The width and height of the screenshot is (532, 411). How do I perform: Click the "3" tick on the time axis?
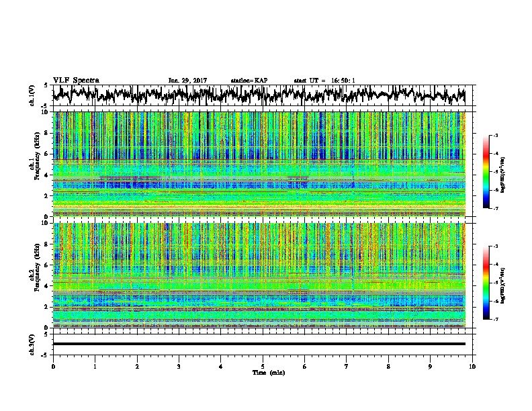[x=179, y=367]
